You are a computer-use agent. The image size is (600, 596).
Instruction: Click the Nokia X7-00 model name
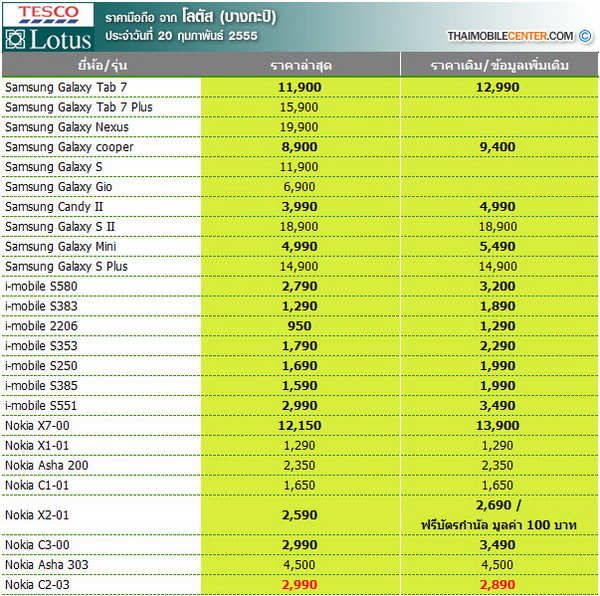click(x=37, y=426)
